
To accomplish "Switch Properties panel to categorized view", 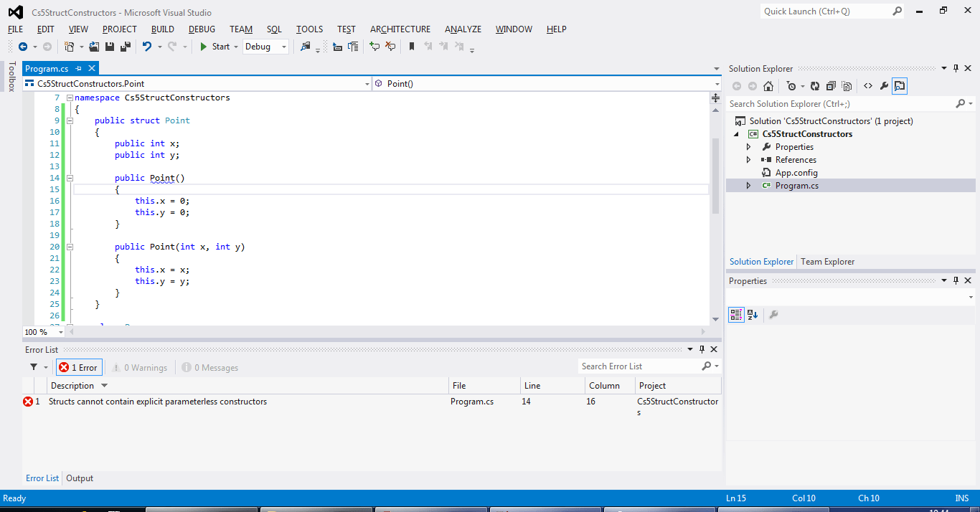I will tap(736, 314).
